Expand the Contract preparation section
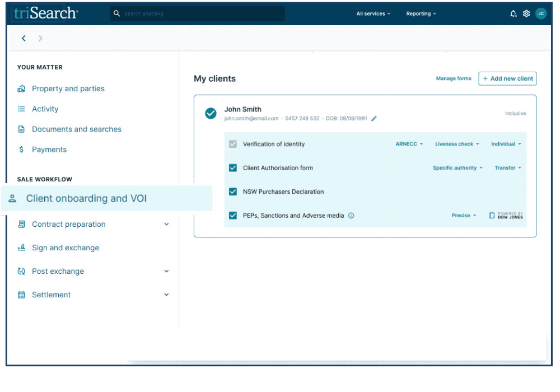560x392 pixels. click(166, 225)
